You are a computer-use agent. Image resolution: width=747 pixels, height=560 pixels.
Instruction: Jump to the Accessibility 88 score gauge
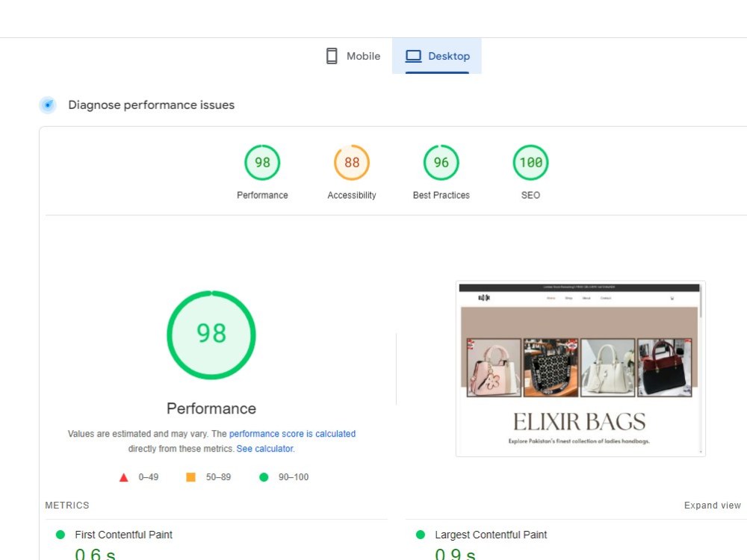[x=352, y=162]
